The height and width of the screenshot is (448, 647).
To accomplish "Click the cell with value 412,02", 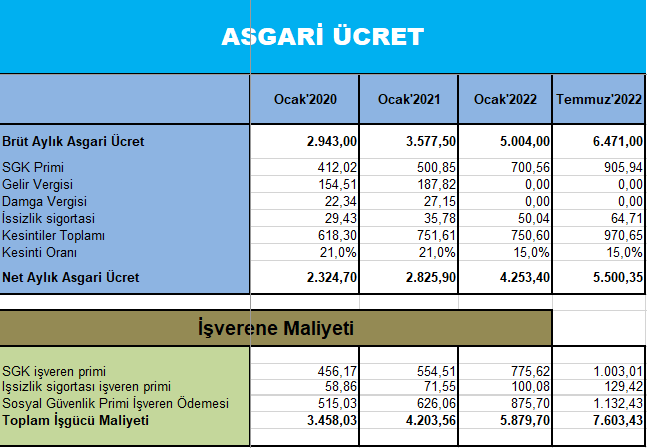I will pyautogui.click(x=305, y=167).
